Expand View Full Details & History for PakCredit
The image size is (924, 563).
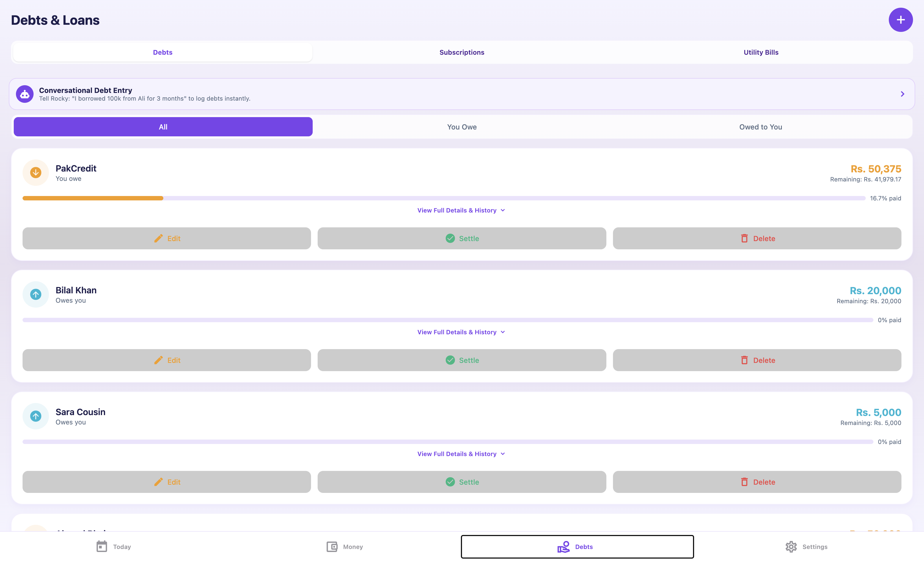pos(462,210)
